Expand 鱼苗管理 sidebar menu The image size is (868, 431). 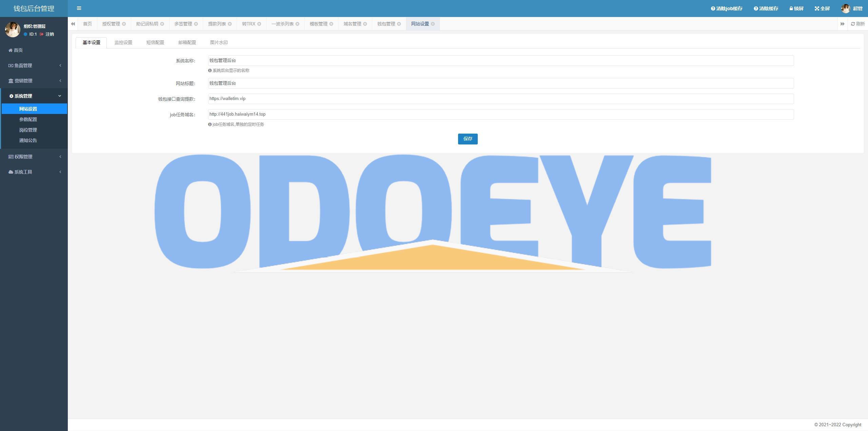[x=34, y=65]
